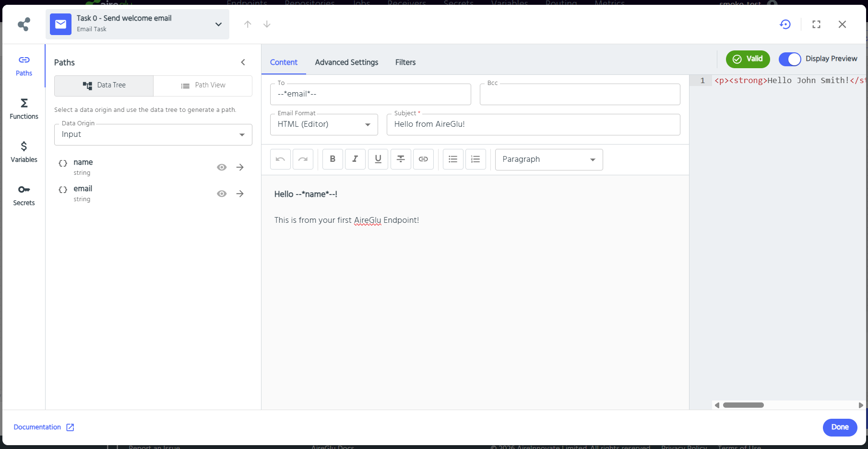Viewport: 868px width, 449px height.
Task: Insert a link using toolbar icon
Action: (x=423, y=159)
